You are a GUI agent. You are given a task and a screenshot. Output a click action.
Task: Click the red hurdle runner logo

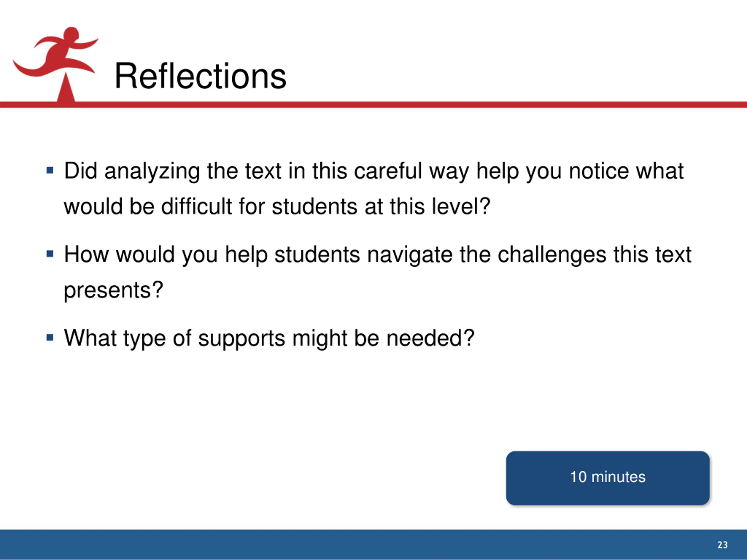pyautogui.click(x=56, y=64)
